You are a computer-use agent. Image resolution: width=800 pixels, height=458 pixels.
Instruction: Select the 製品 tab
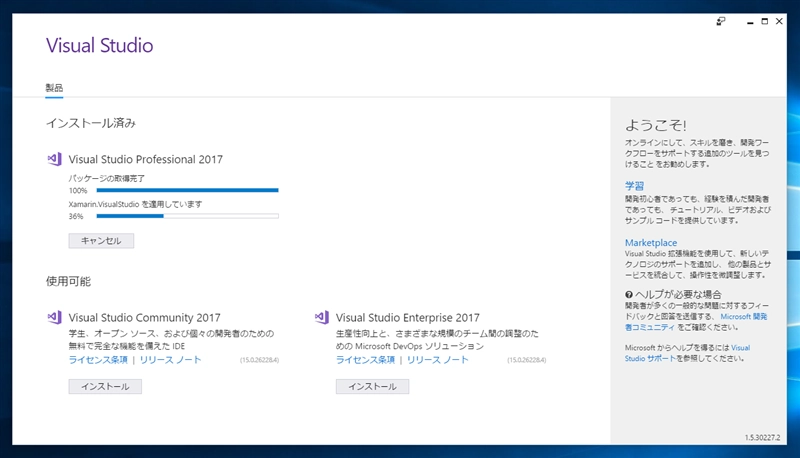coord(54,88)
